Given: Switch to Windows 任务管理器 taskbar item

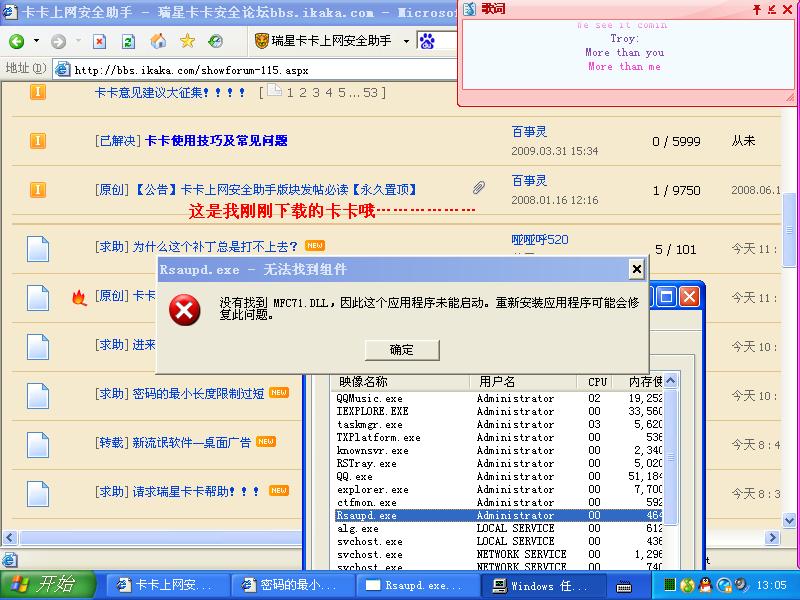Looking at the screenshot, I should (542, 585).
